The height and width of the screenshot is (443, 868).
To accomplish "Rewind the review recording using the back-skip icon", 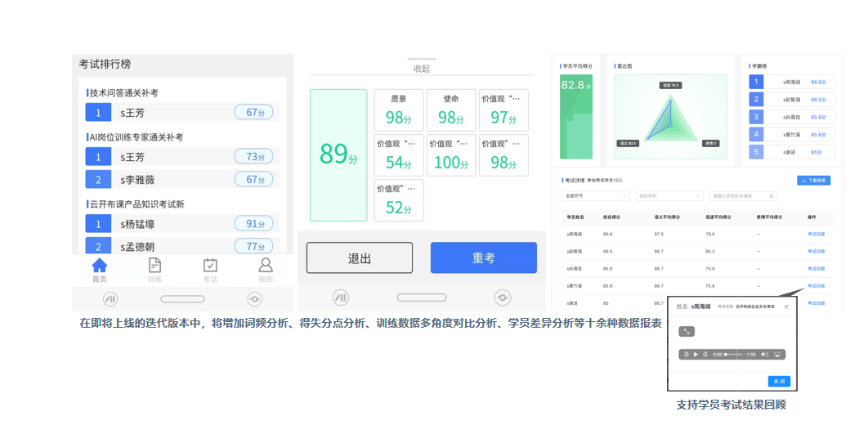I will (687, 355).
